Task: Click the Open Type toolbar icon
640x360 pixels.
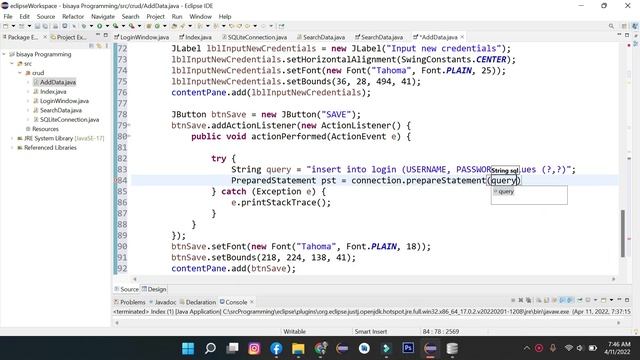Action: [x=174, y=26]
